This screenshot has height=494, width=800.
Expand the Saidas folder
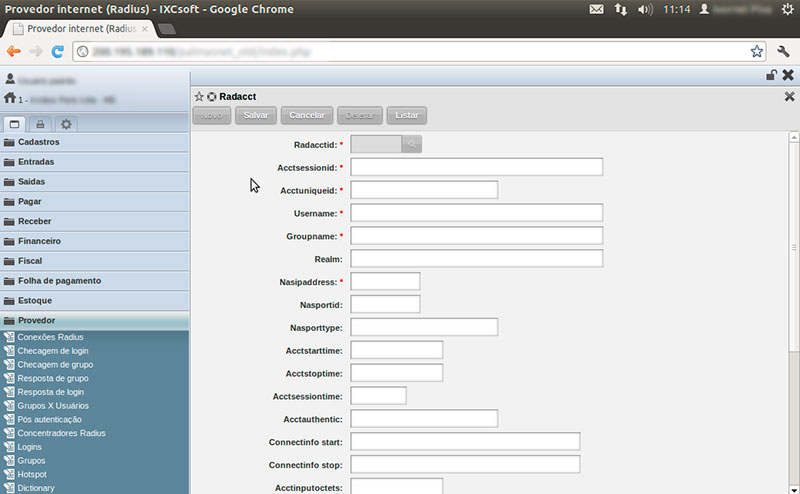(x=94, y=182)
